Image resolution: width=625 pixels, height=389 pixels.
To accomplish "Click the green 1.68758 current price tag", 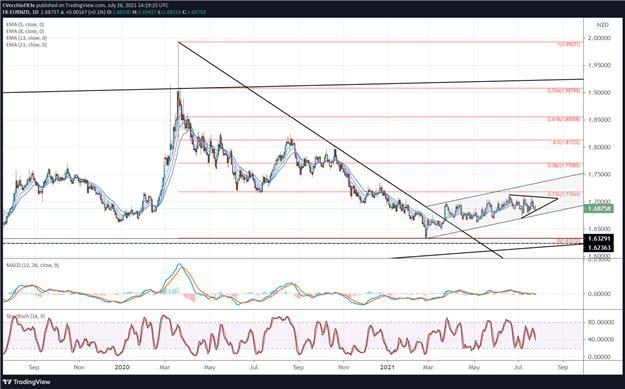I will point(599,208).
